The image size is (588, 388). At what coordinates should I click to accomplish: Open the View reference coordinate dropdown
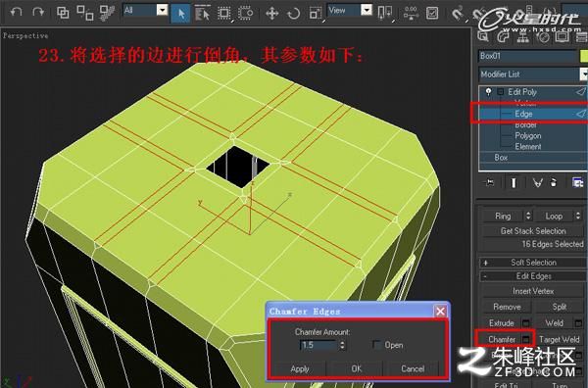click(350, 10)
